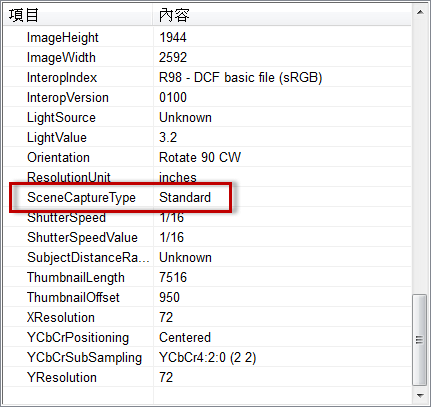Image resolution: width=431 pixels, height=407 pixels.
Task: Select the InteropVersion row
Action: 207,97
